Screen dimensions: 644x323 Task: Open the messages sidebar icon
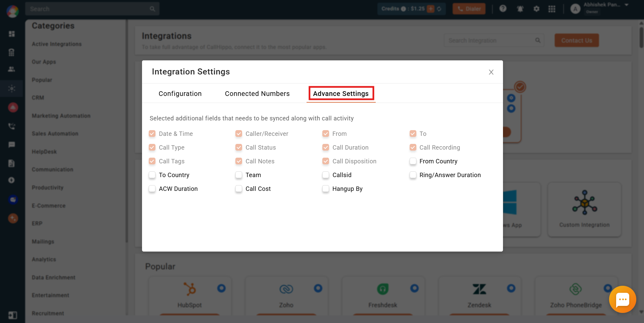(x=12, y=145)
